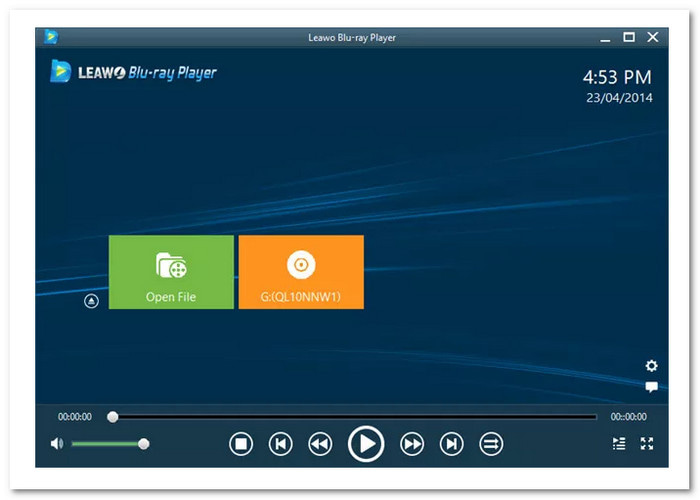Mute audio via the speaker icon
700x500 pixels.
(x=57, y=444)
